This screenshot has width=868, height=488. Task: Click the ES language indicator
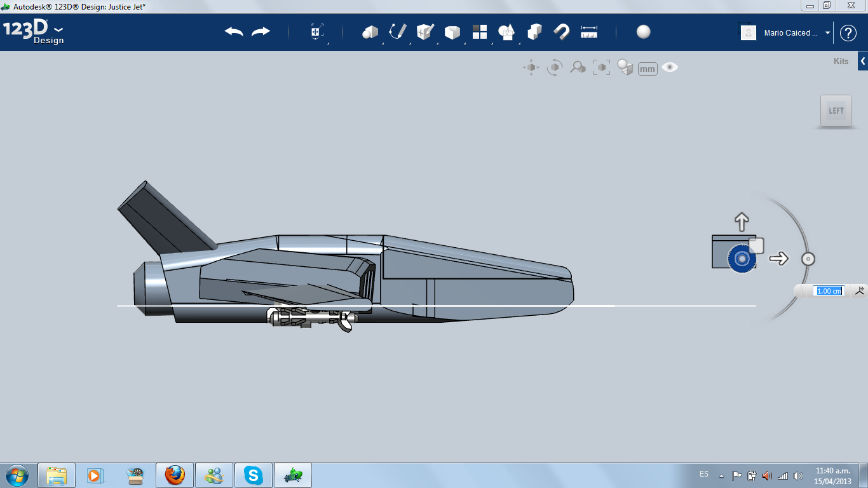(x=704, y=474)
